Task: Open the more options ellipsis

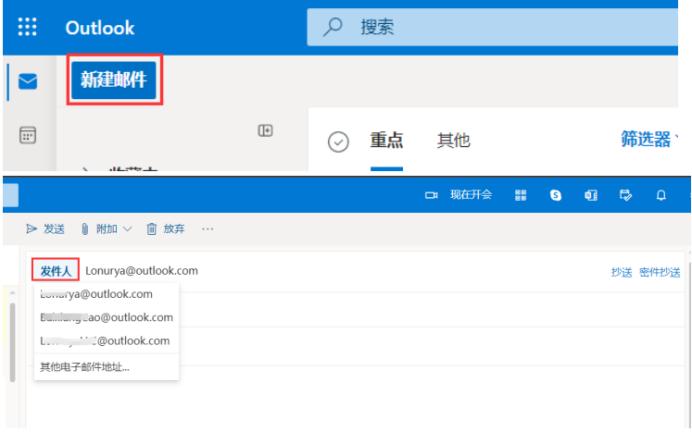Action: (207, 229)
